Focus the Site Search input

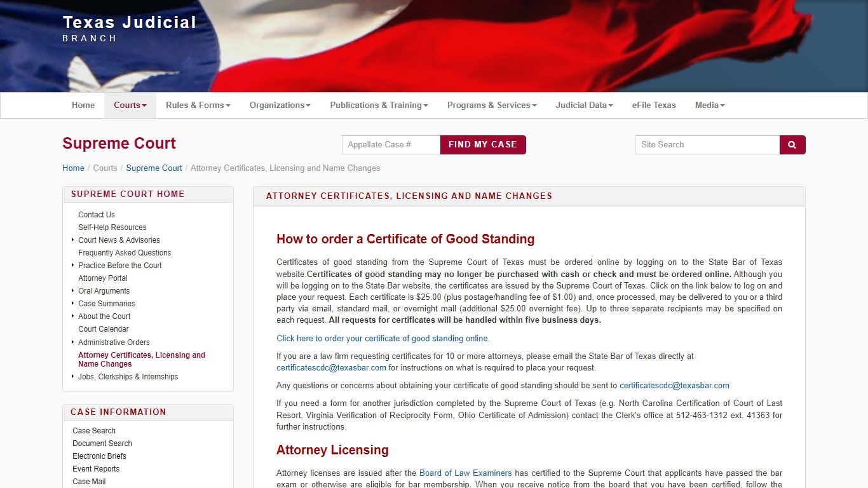pos(708,145)
